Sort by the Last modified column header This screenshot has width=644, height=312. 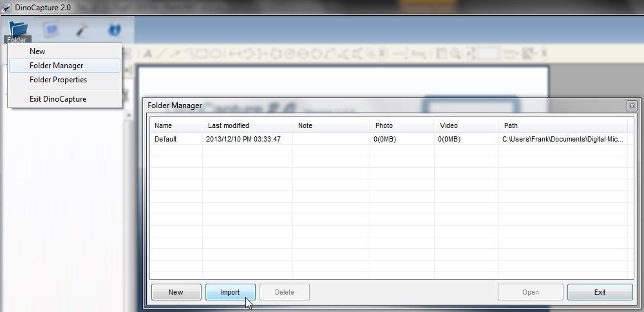pyautogui.click(x=228, y=125)
